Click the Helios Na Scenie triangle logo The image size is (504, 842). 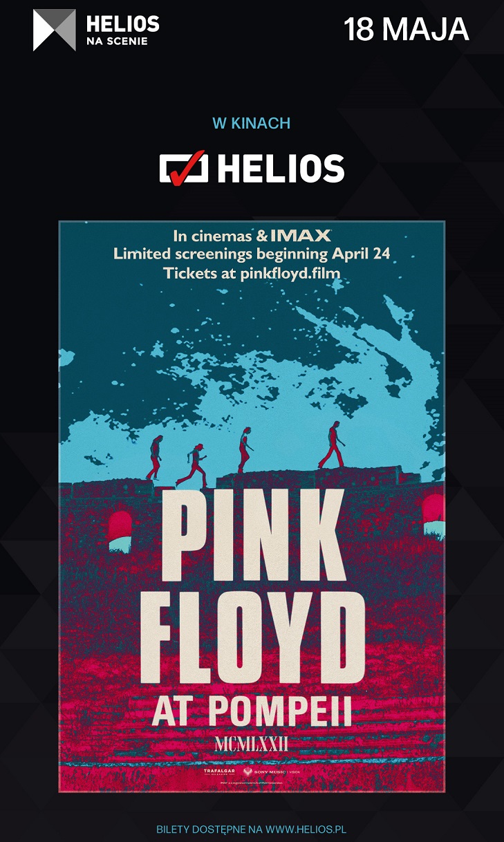[55, 30]
